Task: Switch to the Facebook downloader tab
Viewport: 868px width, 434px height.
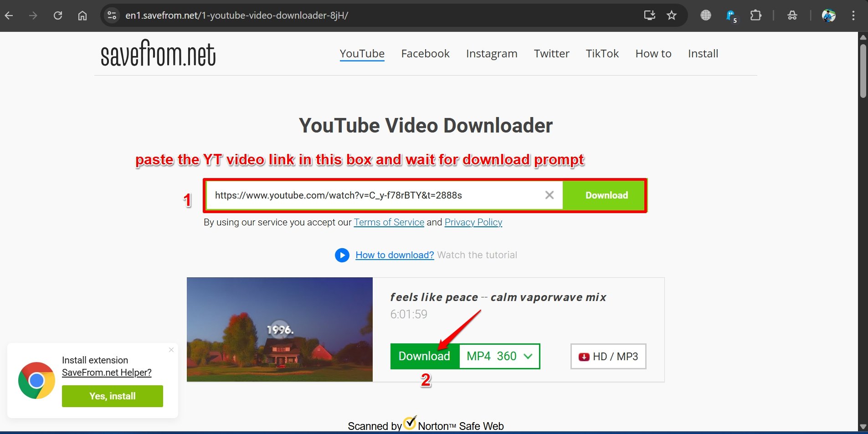Action: (425, 54)
